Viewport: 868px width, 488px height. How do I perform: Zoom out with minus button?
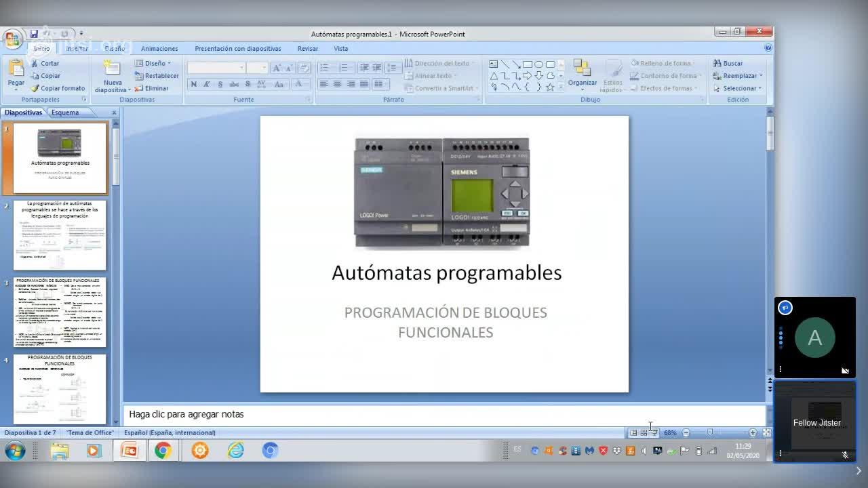pyautogui.click(x=686, y=432)
